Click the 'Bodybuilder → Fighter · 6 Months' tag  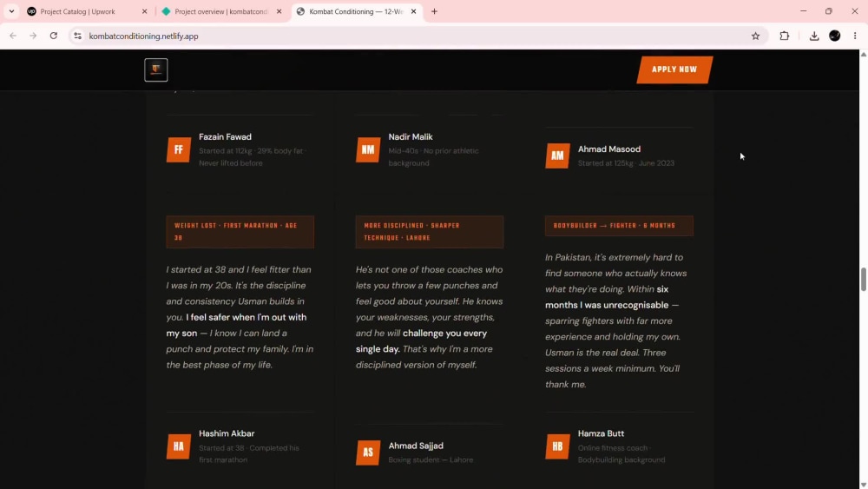(619, 226)
